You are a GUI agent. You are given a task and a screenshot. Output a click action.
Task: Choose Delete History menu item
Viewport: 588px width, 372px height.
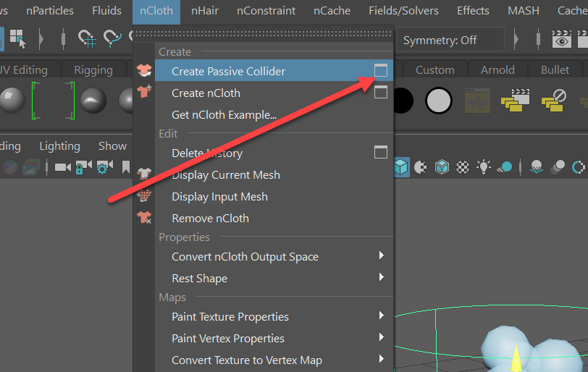pyautogui.click(x=206, y=153)
